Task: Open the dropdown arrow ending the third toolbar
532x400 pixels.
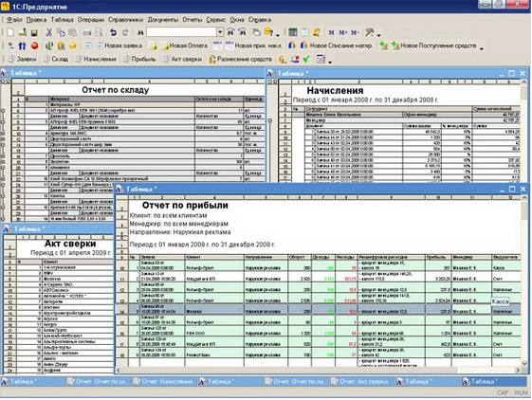Action: pos(330,62)
